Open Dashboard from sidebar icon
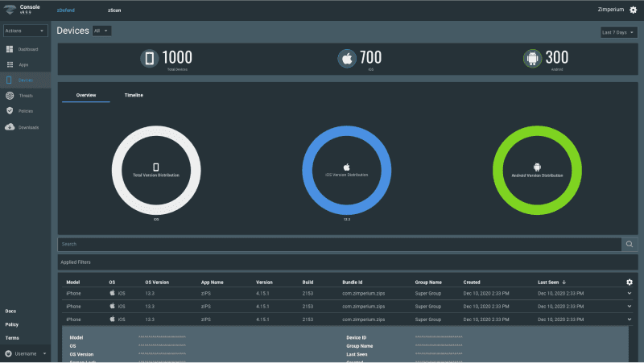 tap(10, 49)
